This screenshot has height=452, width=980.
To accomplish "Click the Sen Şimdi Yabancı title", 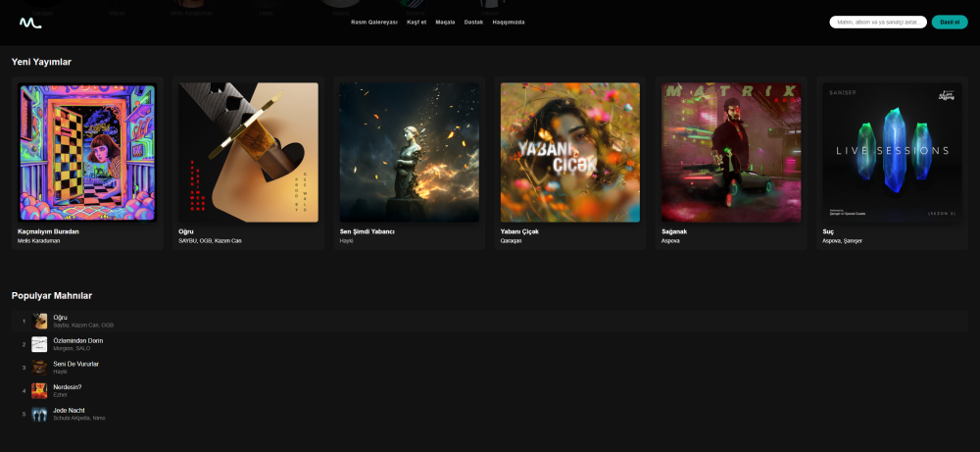I will 367,232.
